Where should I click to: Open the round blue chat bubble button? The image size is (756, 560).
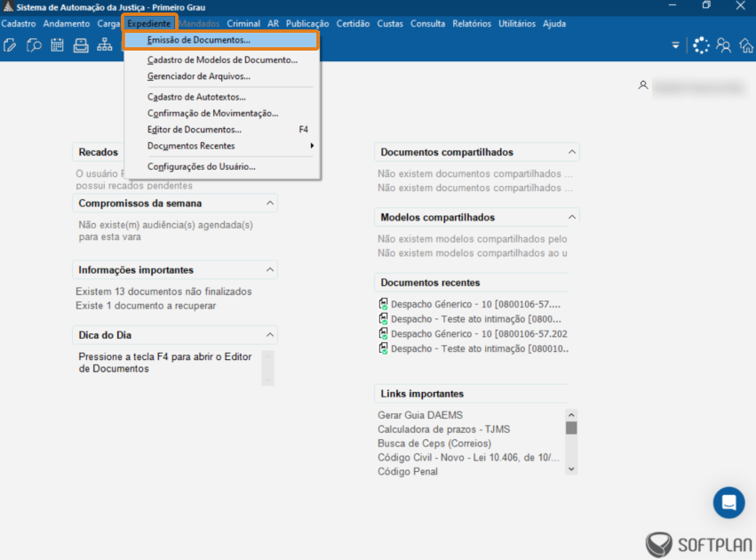(x=728, y=502)
